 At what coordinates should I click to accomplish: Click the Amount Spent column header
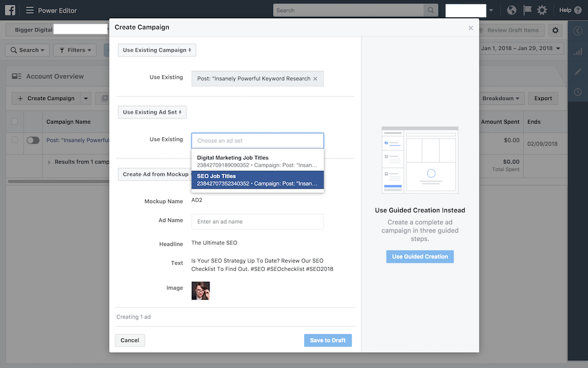[500, 122]
